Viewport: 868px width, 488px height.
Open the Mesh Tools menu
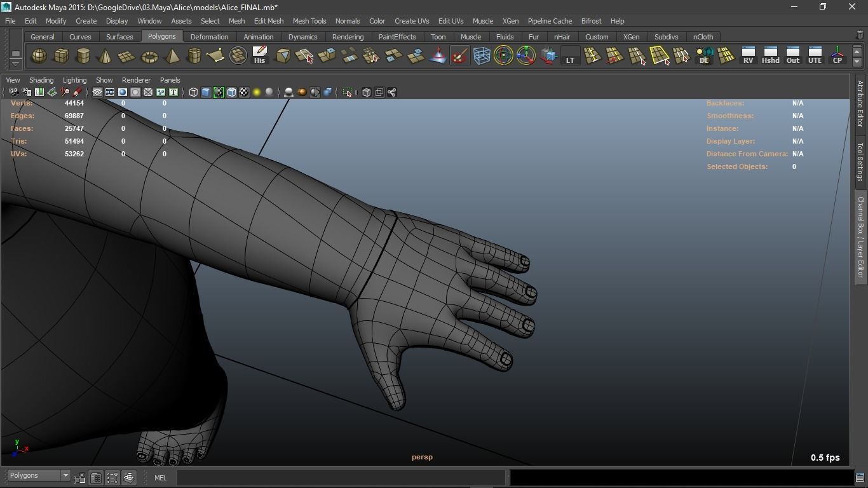309,21
